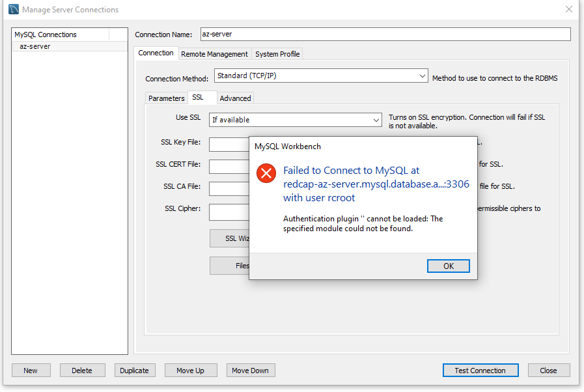Open the Remote Management tab
The width and height of the screenshot is (584, 392).
tap(214, 54)
